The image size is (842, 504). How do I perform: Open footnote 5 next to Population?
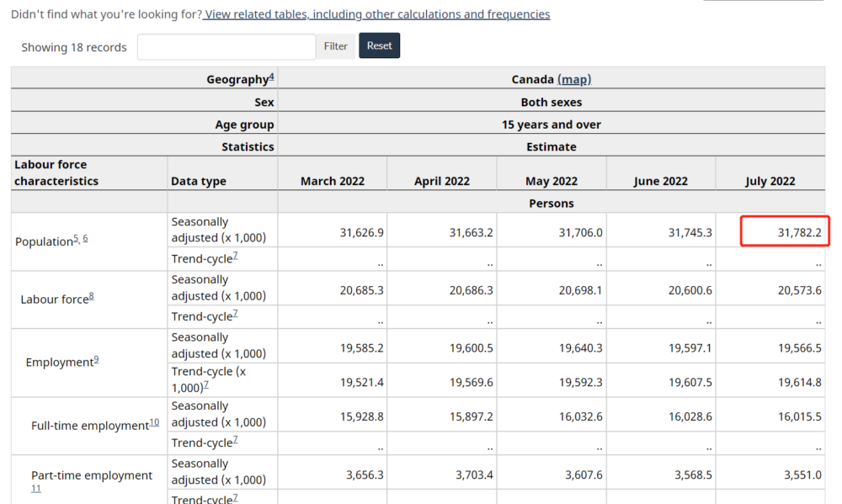click(76, 239)
